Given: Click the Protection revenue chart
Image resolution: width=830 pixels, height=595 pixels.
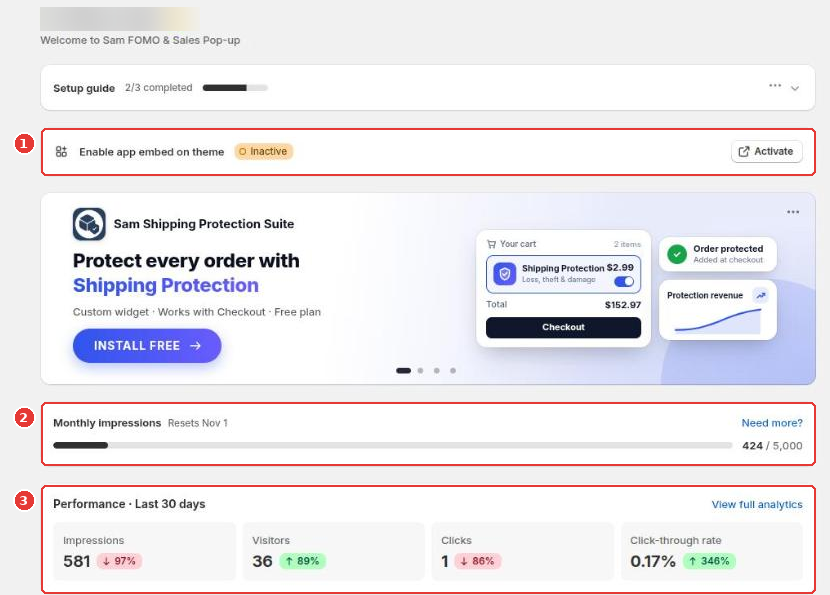Looking at the screenshot, I should pyautogui.click(x=718, y=321).
